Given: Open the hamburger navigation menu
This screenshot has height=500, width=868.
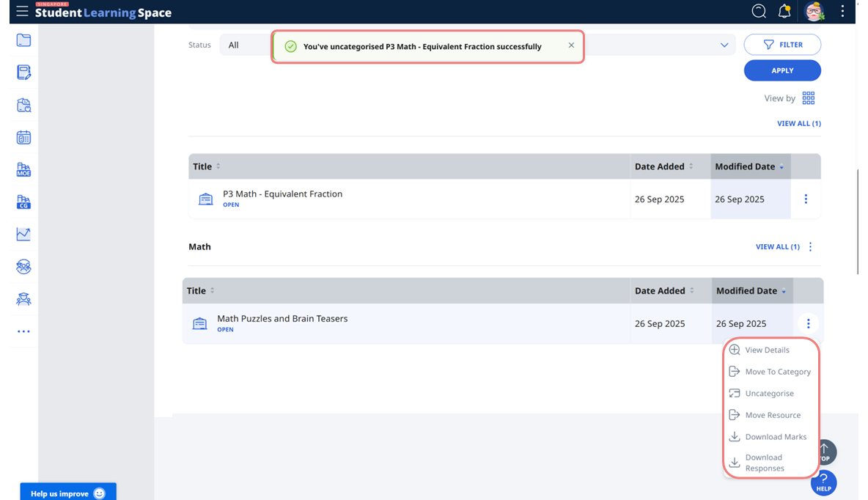Looking at the screenshot, I should click(22, 11).
